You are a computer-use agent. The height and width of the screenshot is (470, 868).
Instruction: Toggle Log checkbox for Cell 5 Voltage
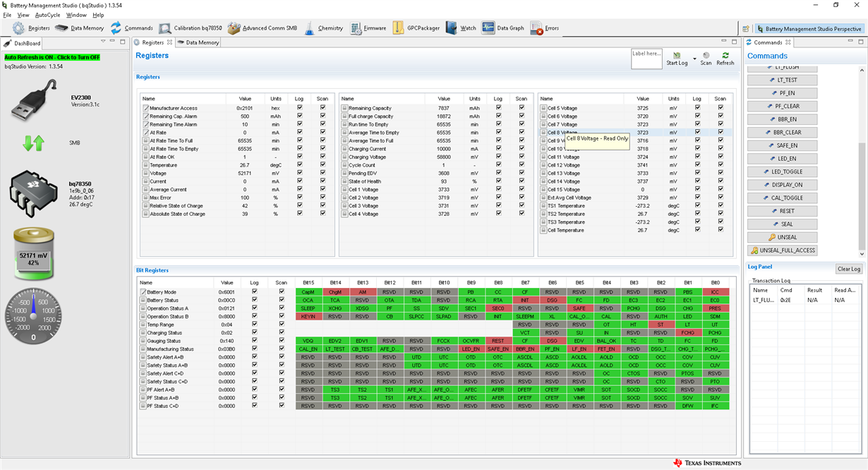point(697,108)
